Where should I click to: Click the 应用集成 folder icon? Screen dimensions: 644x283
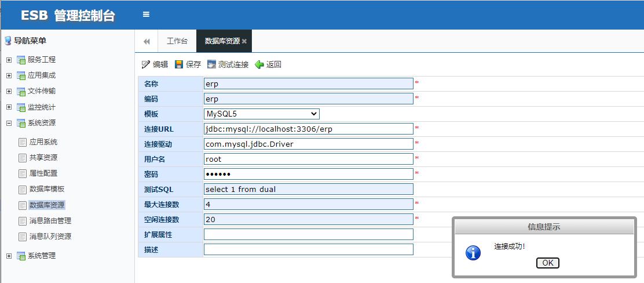[21, 76]
